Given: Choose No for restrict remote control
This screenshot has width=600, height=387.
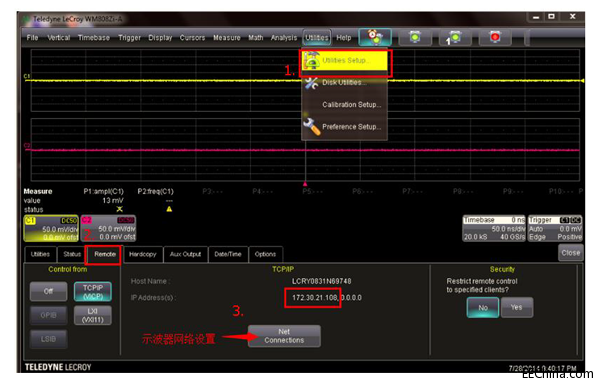Looking at the screenshot, I should (x=483, y=307).
